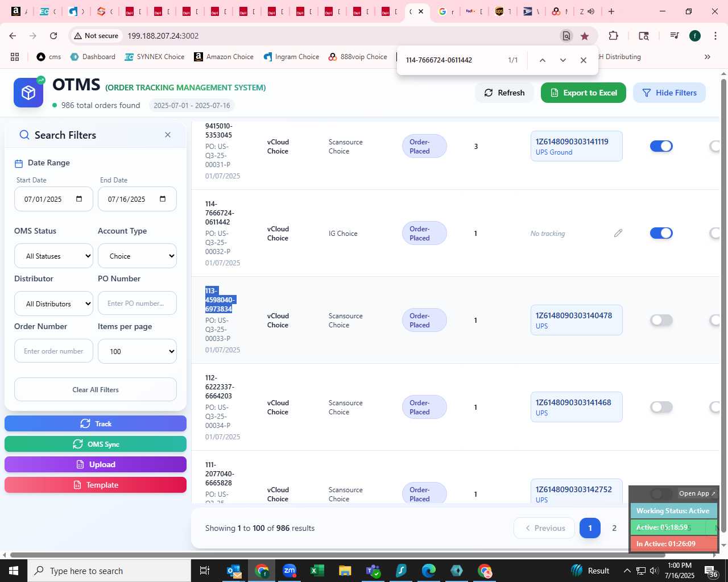This screenshot has width=728, height=582.
Task: Open Excel from the taskbar
Action: 317,571
